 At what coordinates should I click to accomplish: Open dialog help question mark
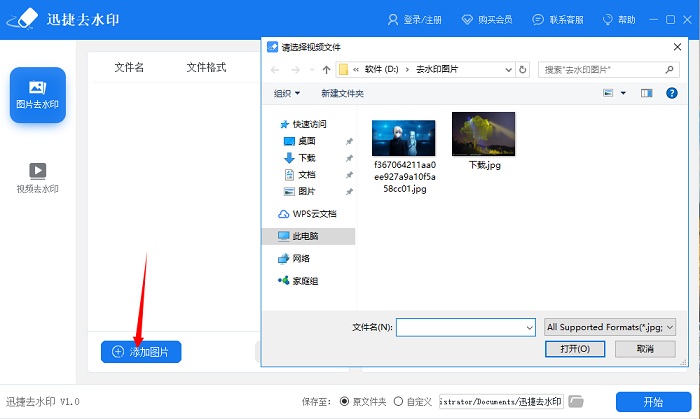coord(671,93)
